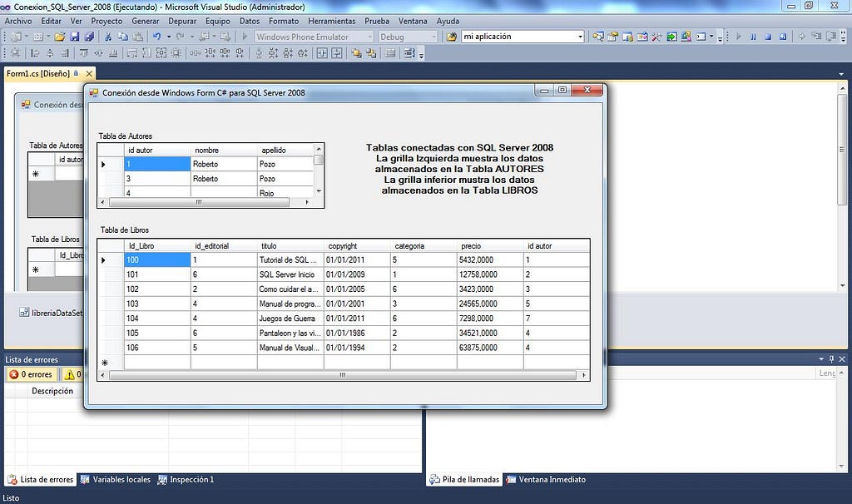Image resolution: width=852 pixels, height=504 pixels.
Task: Expand the layout toolbar overflow options
Action: click(421, 54)
